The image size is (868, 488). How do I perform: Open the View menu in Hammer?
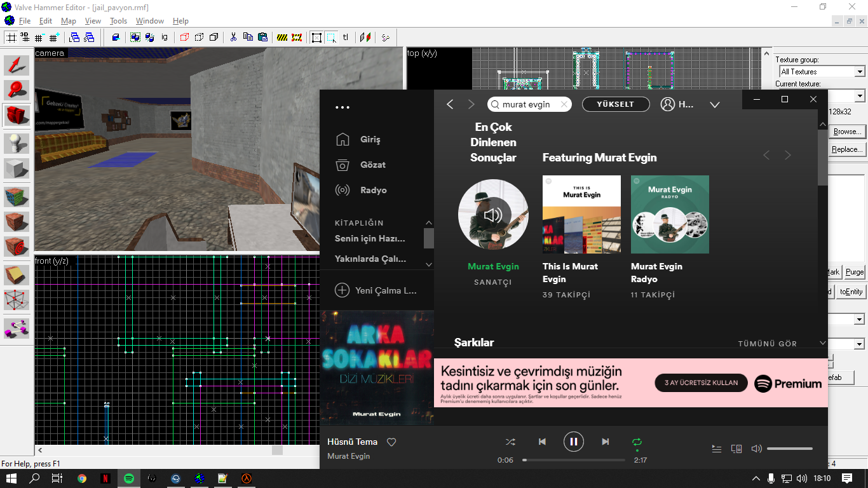pos(93,21)
